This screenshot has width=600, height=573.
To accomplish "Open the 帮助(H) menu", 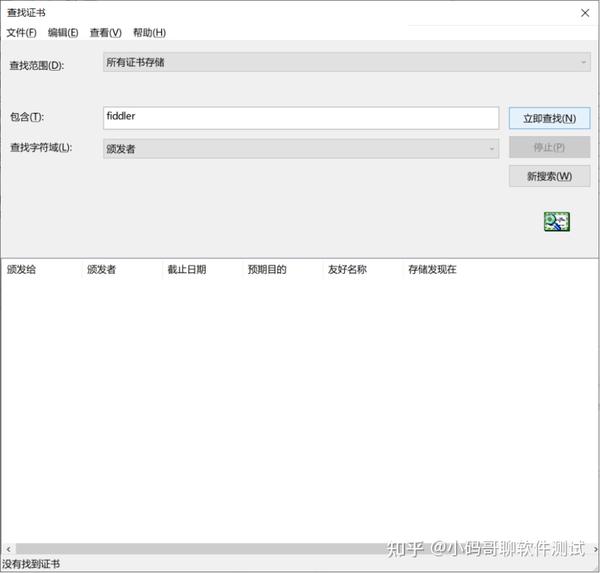I will click(149, 33).
